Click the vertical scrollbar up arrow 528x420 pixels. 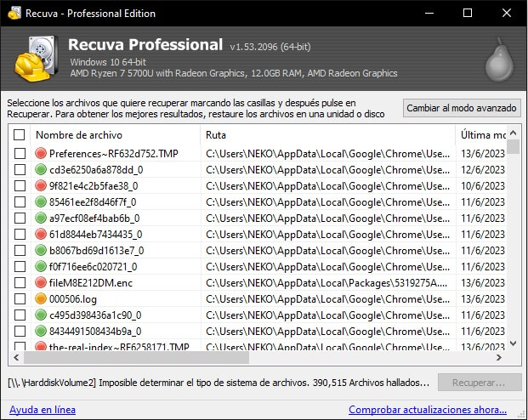(x=514, y=133)
